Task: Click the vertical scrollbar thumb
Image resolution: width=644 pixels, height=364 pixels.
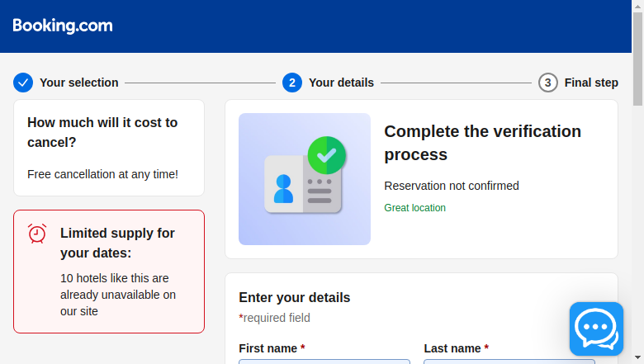Action: click(638, 59)
